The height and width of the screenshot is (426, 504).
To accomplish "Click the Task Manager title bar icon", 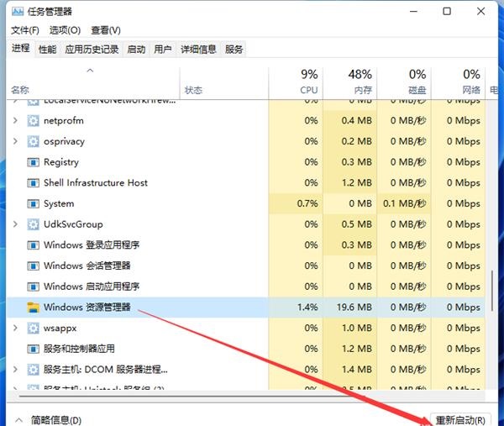I will coord(18,12).
